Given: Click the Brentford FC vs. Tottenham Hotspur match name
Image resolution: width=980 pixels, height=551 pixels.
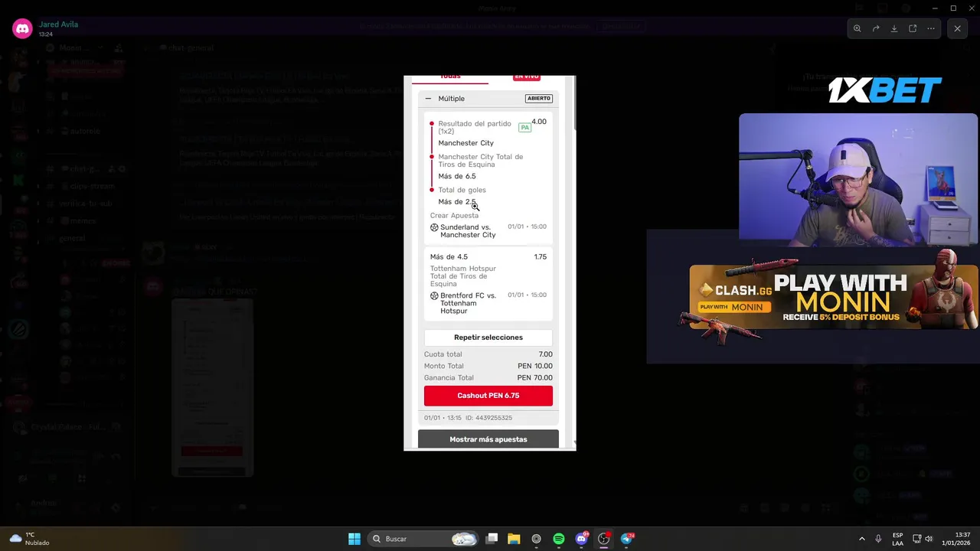Looking at the screenshot, I should point(468,303).
